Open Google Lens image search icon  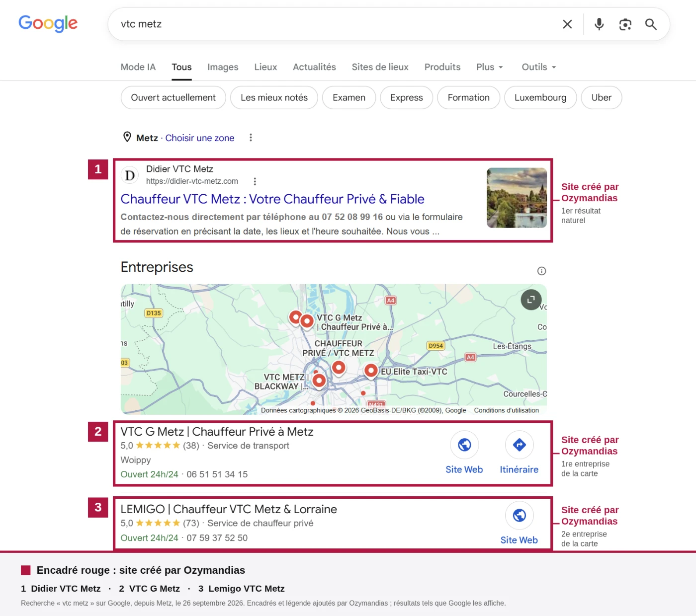coord(625,24)
